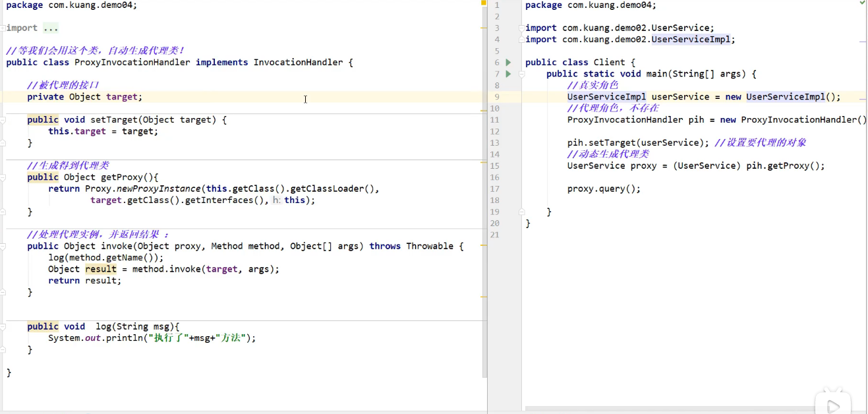Click pih.setTarget(userService) call
The width and height of the screenshot is (868, 414).
(636, 143)
